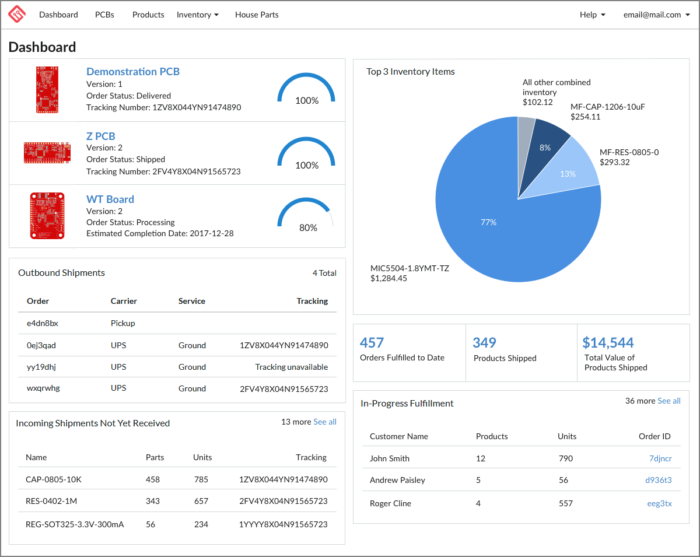The height and width of the screenshot is (557, 700).
Task: See all incoming shipments link
Action: click(x=325, y=422)
